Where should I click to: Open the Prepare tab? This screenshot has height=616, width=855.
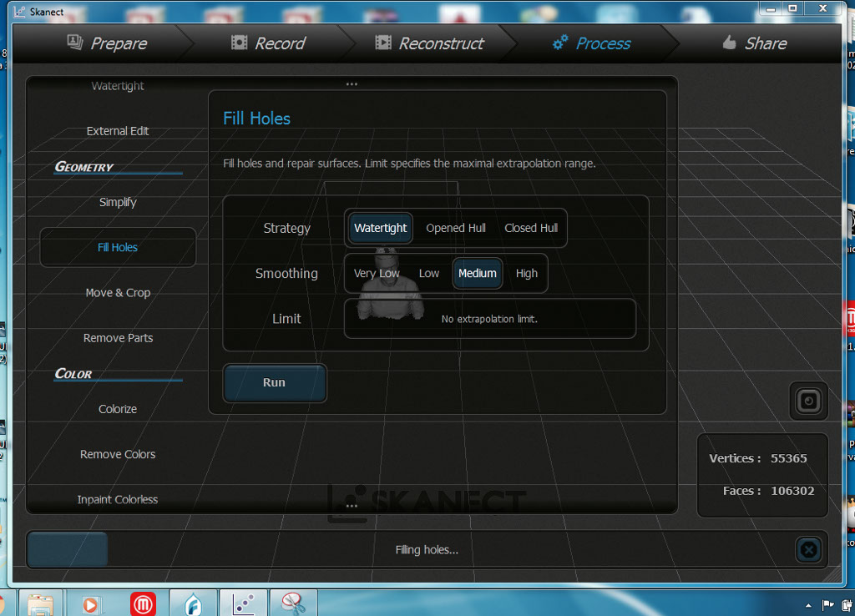[107, 43]
